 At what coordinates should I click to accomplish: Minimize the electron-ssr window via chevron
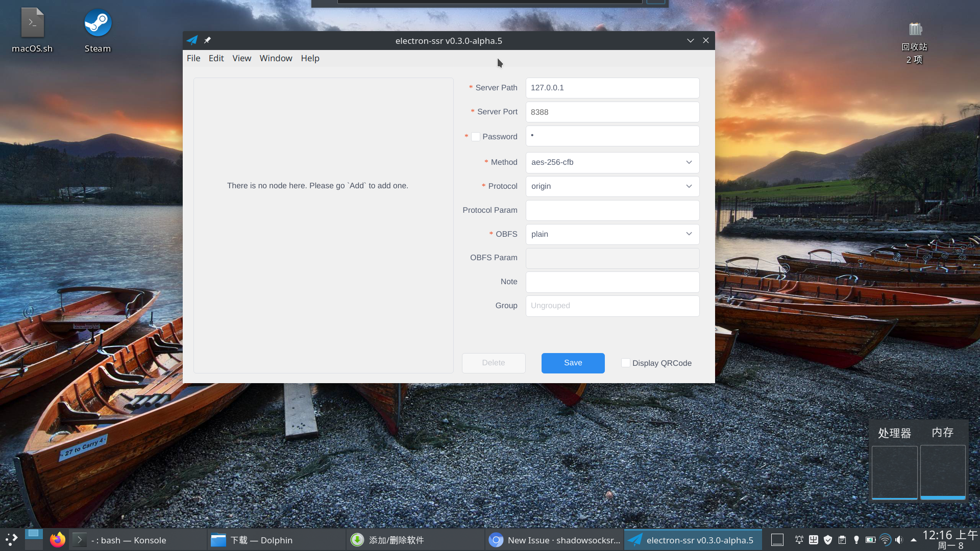690,40
